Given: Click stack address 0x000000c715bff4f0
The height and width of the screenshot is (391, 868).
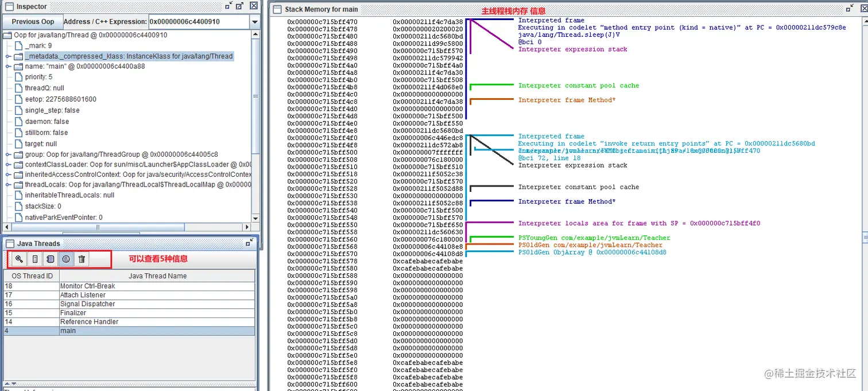Looking at the screenshot, I should coord(323,138).
